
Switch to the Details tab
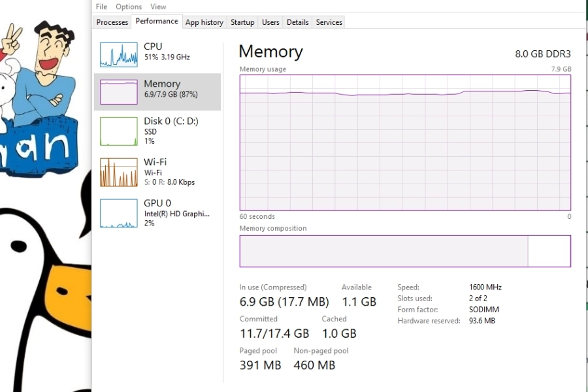point(297,22)
